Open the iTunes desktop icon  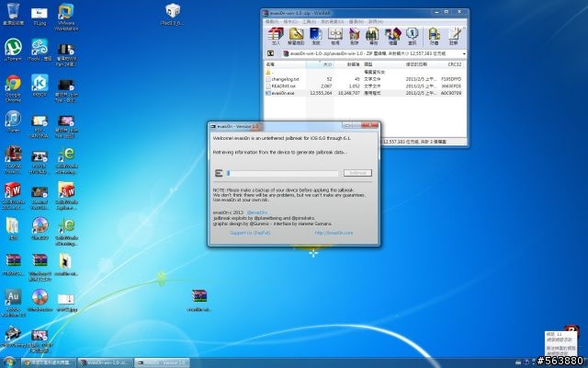coord(13,121)
